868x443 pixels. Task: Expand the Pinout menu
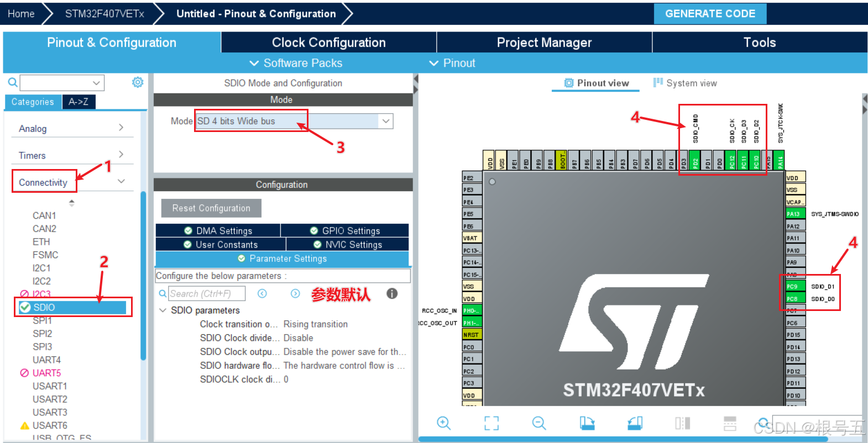(452, 63)
